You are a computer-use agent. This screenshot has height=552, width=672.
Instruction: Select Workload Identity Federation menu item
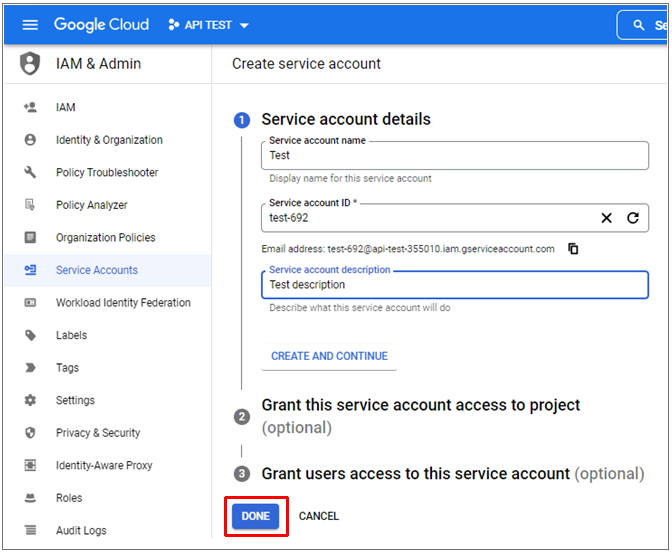(123, 303)
